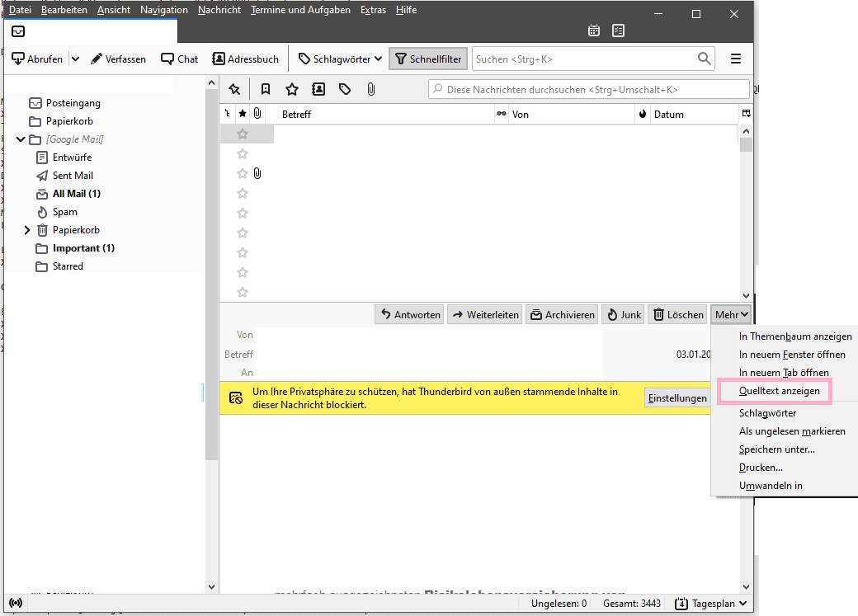Viewport: 858px width, 616px height.
Task: Open the Abrufen dropdown arrow
Action: click(x=76, y=59)
